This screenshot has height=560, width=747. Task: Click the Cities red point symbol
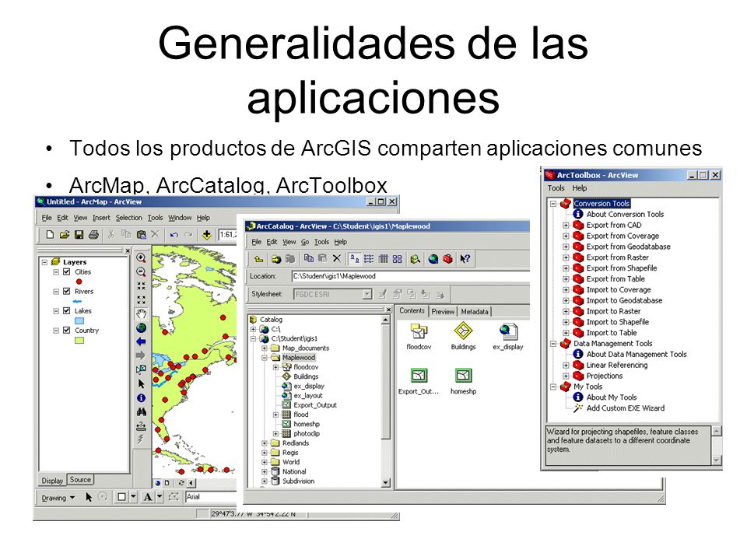79,282
